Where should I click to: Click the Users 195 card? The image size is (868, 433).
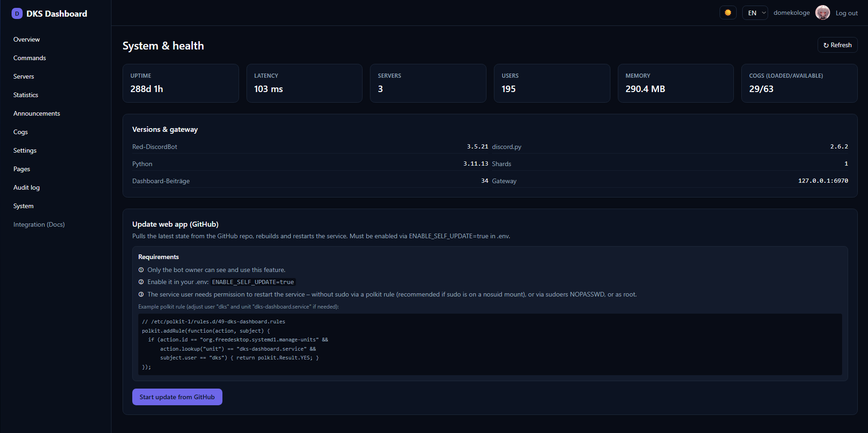click(552, 83)
